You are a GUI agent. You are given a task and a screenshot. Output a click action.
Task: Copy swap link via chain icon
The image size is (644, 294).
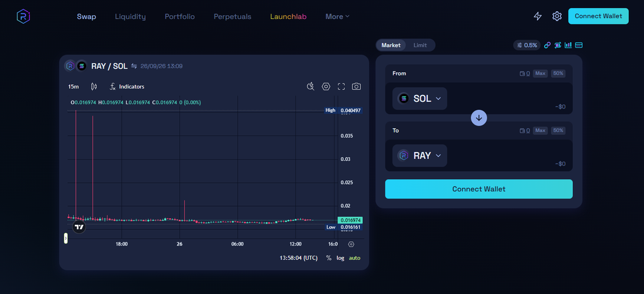click(547, 45)
